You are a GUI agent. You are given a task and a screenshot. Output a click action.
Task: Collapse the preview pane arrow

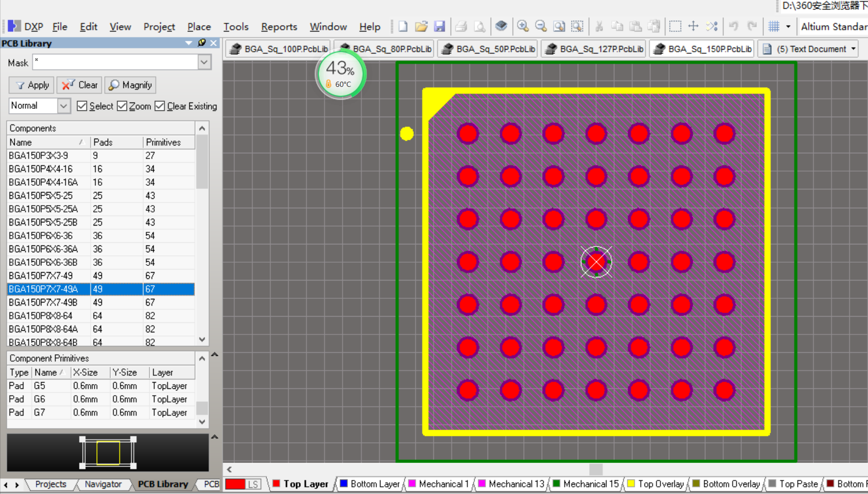[x=215, y=436]
